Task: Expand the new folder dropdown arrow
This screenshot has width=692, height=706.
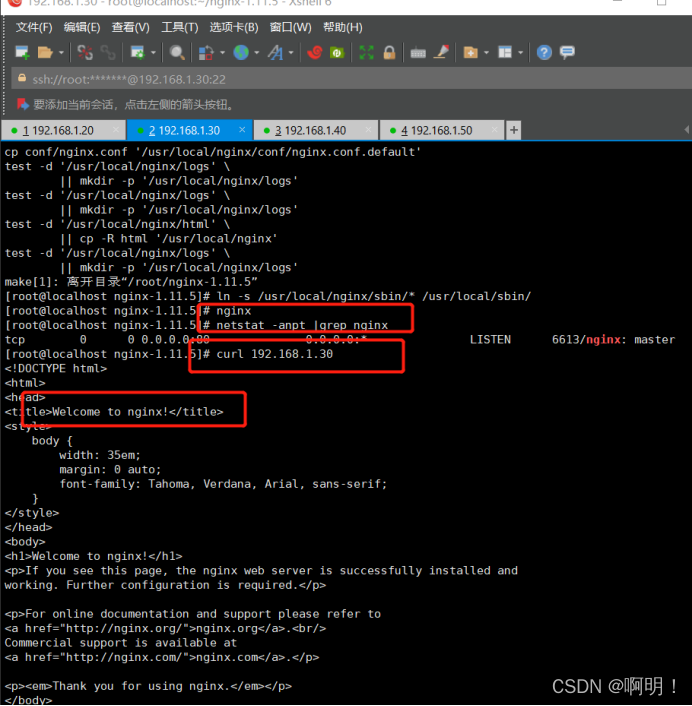Action: click(x=486, y=53)
